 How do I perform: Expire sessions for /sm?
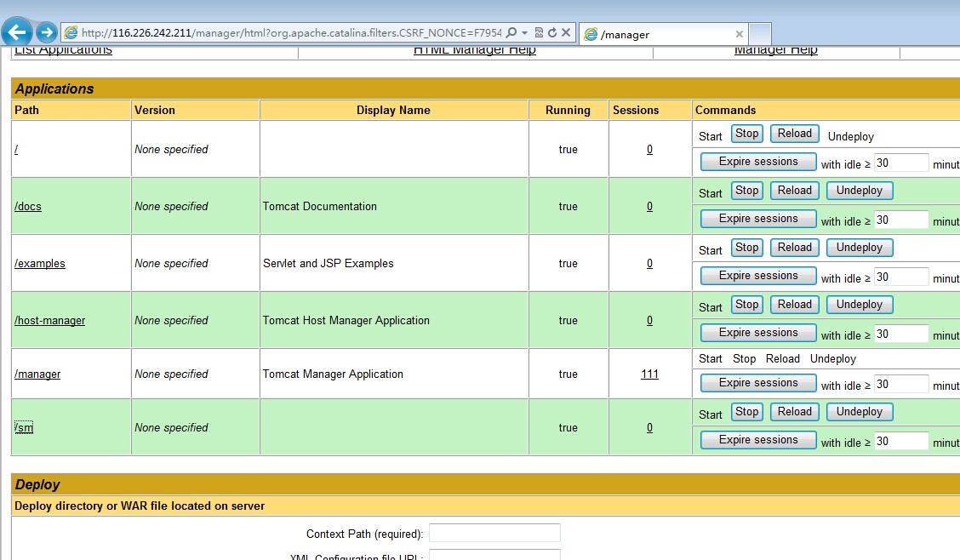(x=758, y=439)
